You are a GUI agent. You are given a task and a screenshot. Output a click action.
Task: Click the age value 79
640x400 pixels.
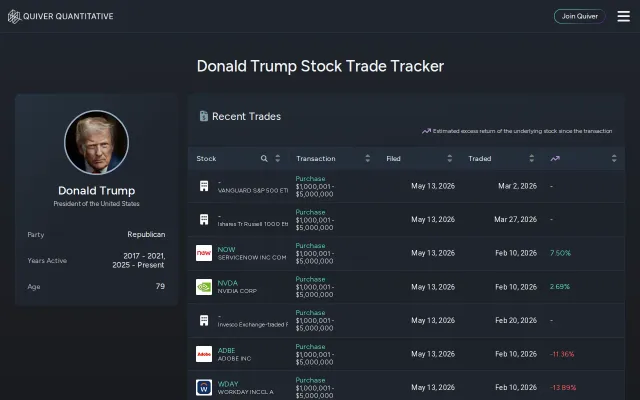point(160,286)
